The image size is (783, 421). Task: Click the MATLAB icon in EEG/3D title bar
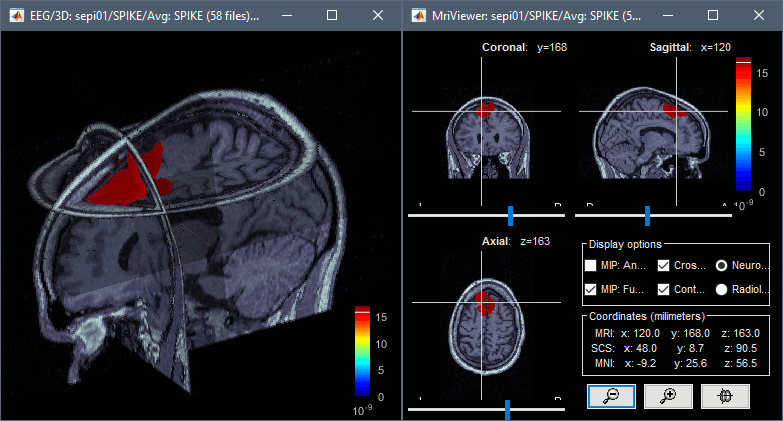click(x=14, y=17)
